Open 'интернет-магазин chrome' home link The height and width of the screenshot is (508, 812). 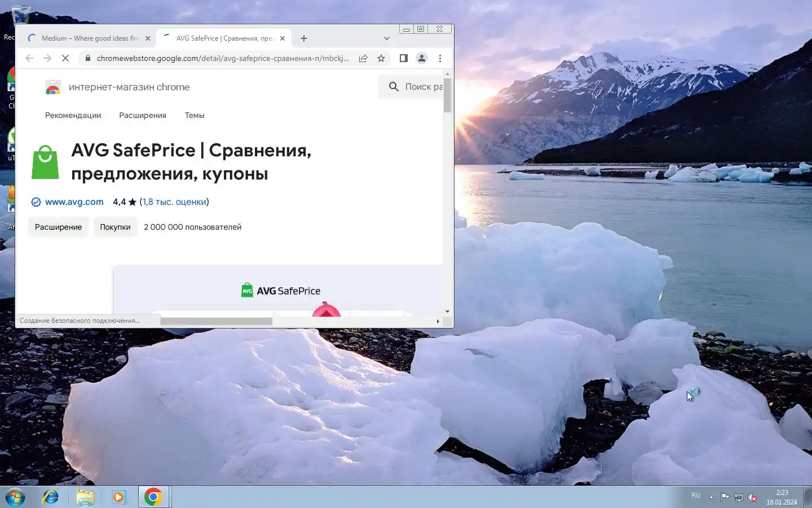[129, 87]
